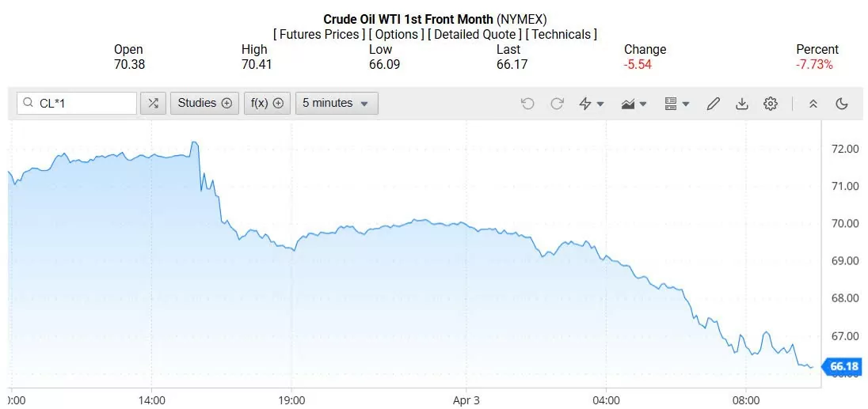Viewport: 868px width, 409px height.
Task: Expand the chart type dropdown
Action: 634,104
